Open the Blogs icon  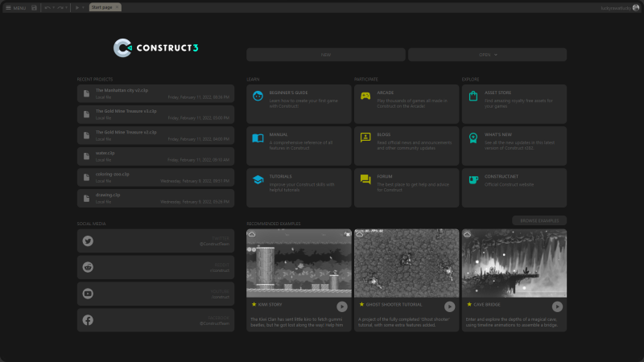(x=365, y=138)
